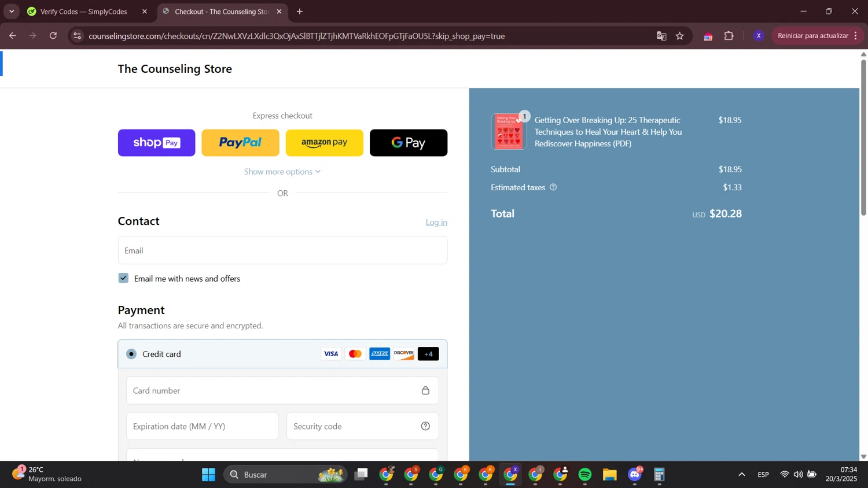Go forward in browser history
This screenshot has height=488, width=868.
33,36
